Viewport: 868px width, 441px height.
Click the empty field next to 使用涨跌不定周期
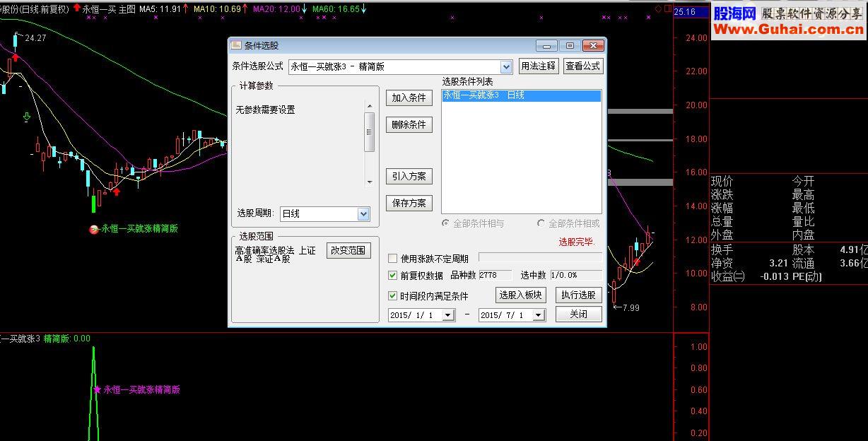point(540,258)
